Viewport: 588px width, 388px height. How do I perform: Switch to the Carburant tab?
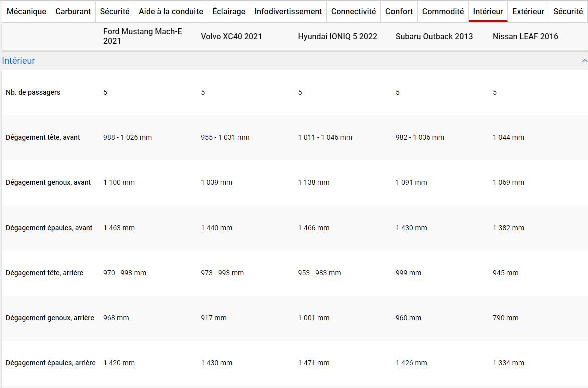[73, 11]
